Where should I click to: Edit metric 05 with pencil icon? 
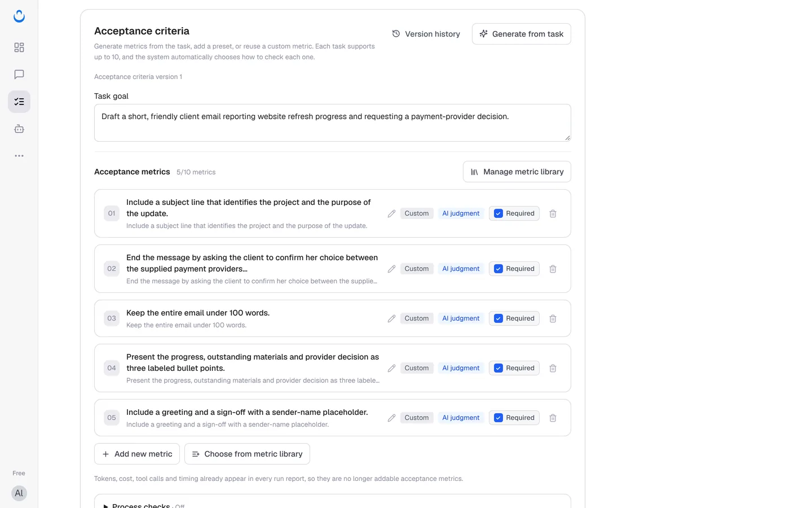point(391,418)
